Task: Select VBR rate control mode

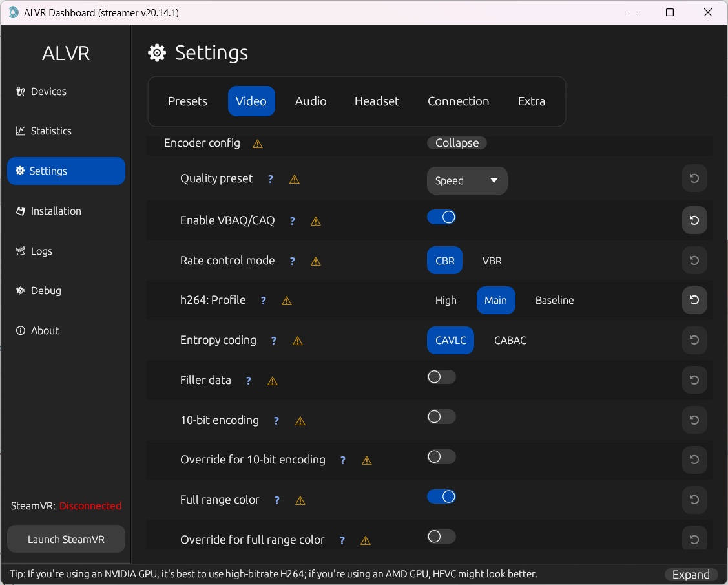Action: point(492,261)
